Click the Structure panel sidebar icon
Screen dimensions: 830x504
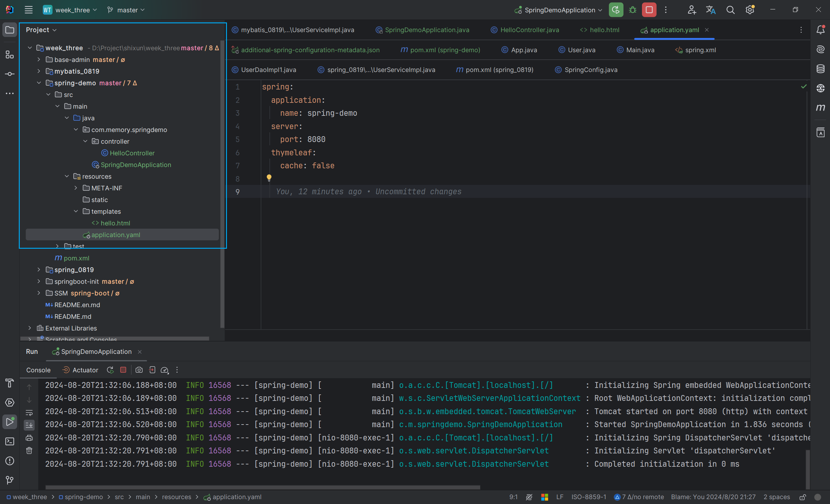(9, 54)
